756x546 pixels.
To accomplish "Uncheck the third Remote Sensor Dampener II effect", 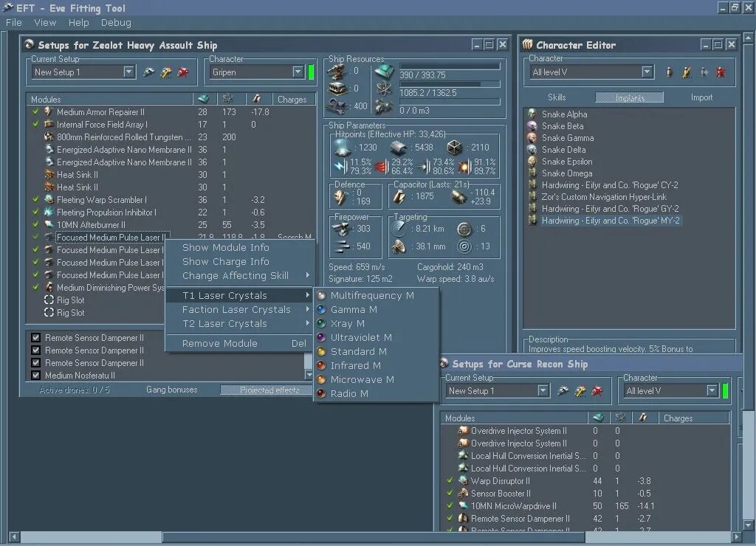I will point(35,363).
